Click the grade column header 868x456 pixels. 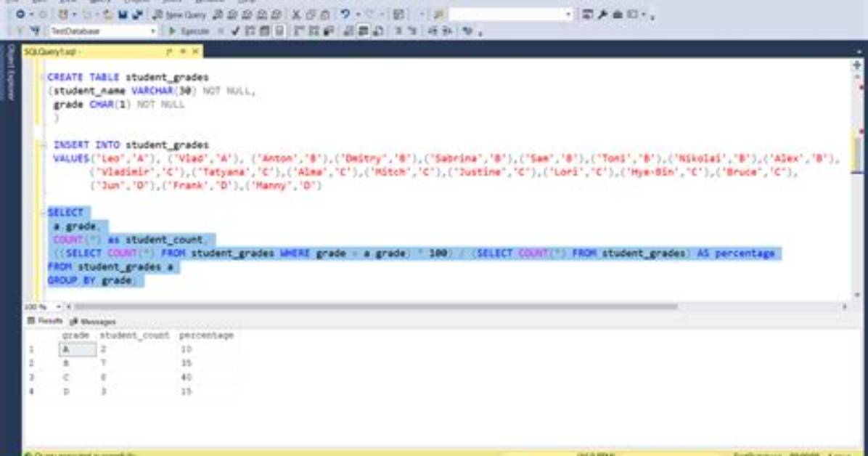point(75,335)
